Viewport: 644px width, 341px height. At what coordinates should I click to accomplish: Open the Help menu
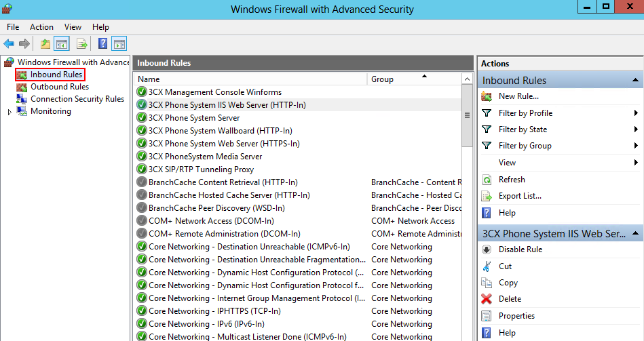(100, 27)
